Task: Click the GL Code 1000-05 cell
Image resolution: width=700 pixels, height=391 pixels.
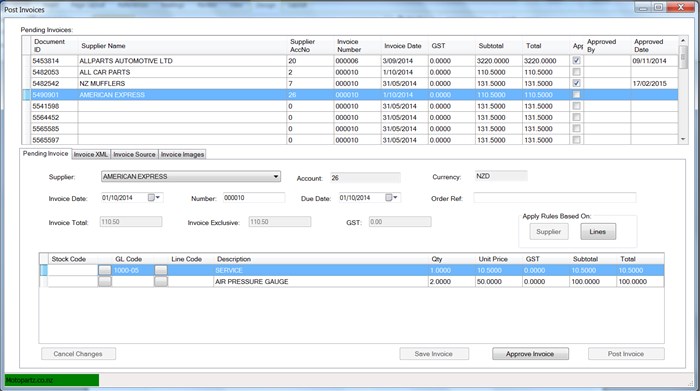Action: [133, 270]
